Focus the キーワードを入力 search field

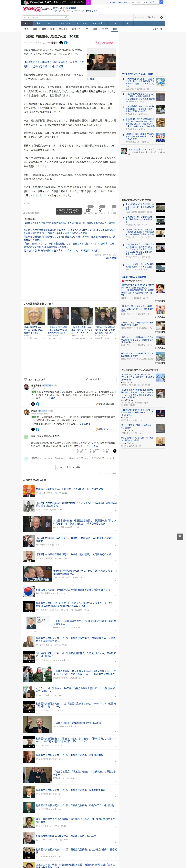click(x=44, y=18)
